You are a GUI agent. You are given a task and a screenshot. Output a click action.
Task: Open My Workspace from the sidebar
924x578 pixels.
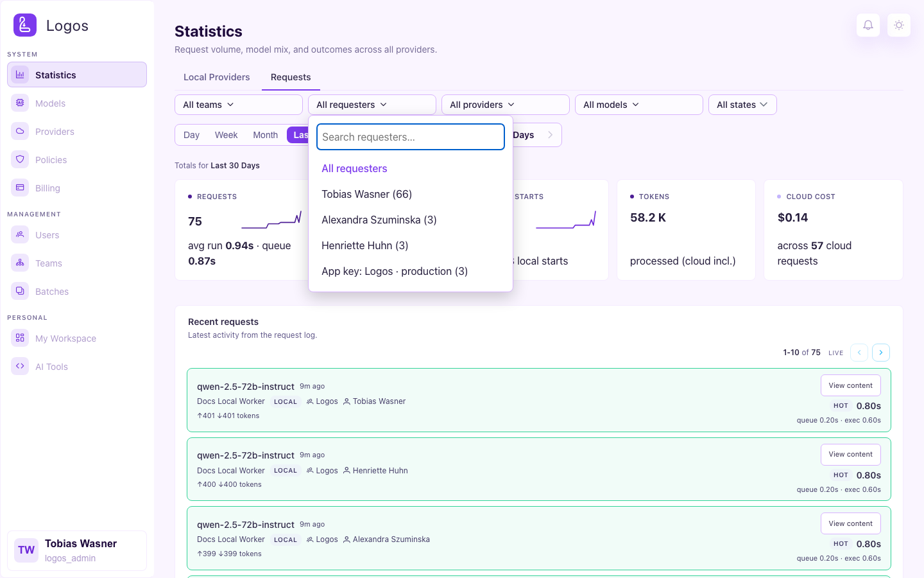pos(77,338)
